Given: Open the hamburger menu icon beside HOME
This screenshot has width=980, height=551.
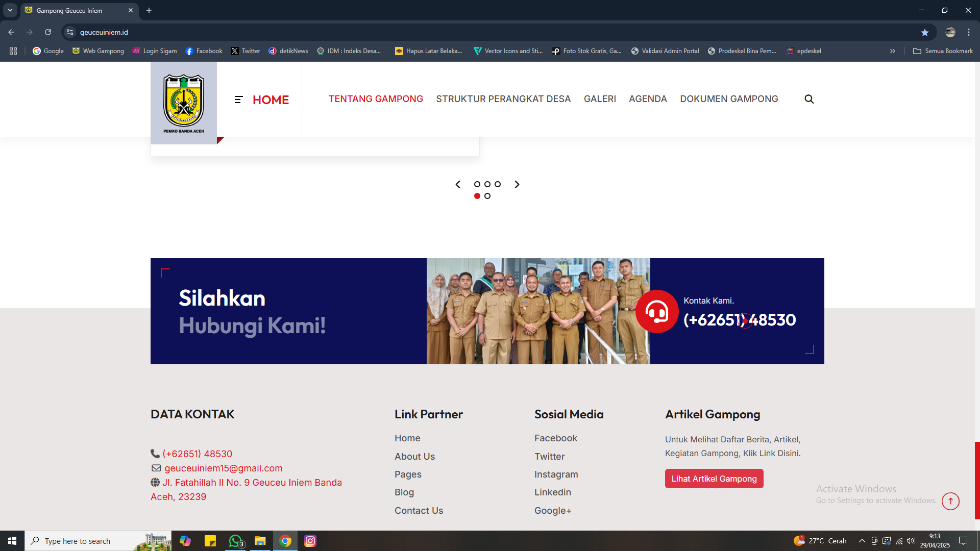Looking at the screenshot, I should coord(238,99).
